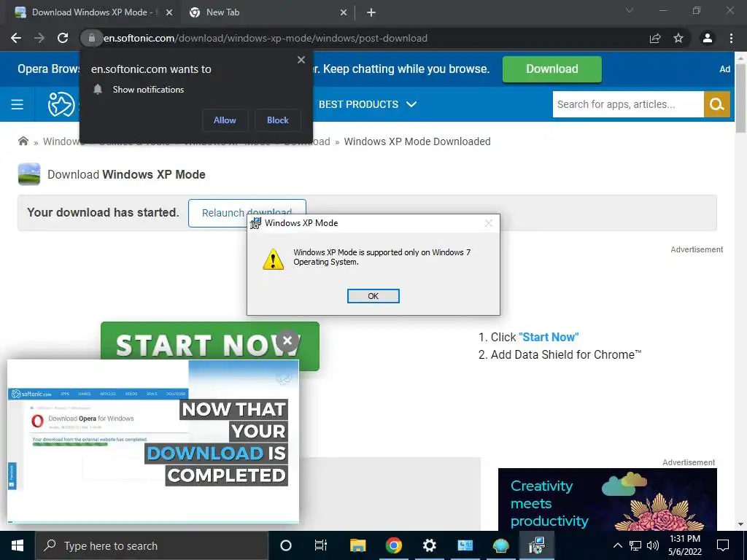Screen dimensions: 747x560
Task: Click the Windows XP Mode Downloaded breadcrumb
Action: 417,141
